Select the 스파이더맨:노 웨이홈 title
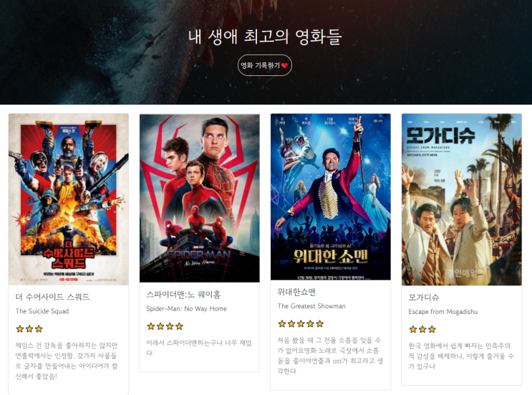Viewport: 532px width, 395px height. pyautogui.click(x=183, y=295)
